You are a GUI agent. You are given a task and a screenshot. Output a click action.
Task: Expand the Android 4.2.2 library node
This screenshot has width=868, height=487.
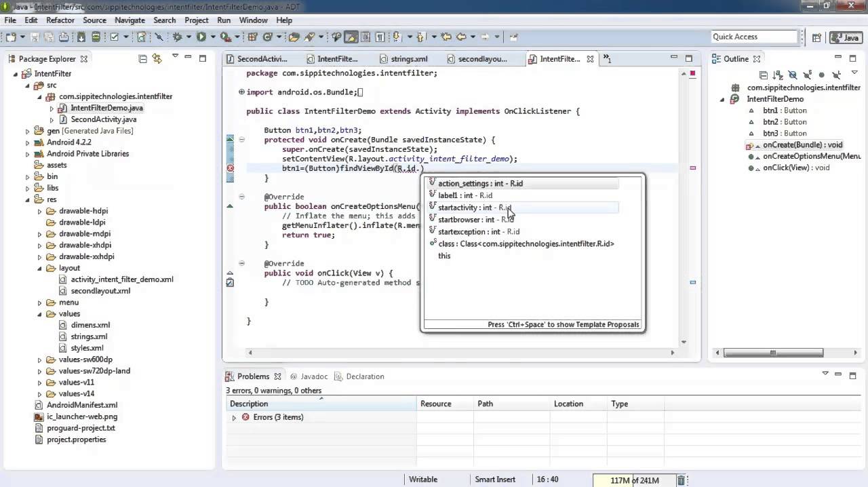(x=28, y=142)
